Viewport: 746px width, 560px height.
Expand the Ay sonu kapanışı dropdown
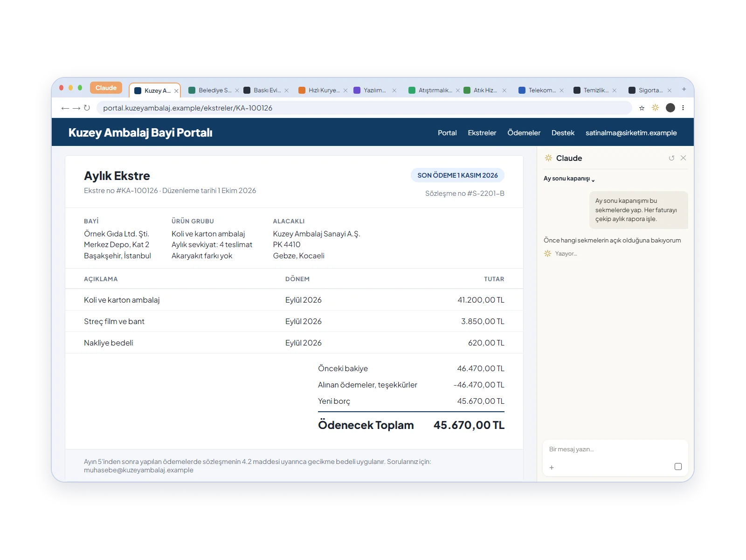(x=569, y=179)
